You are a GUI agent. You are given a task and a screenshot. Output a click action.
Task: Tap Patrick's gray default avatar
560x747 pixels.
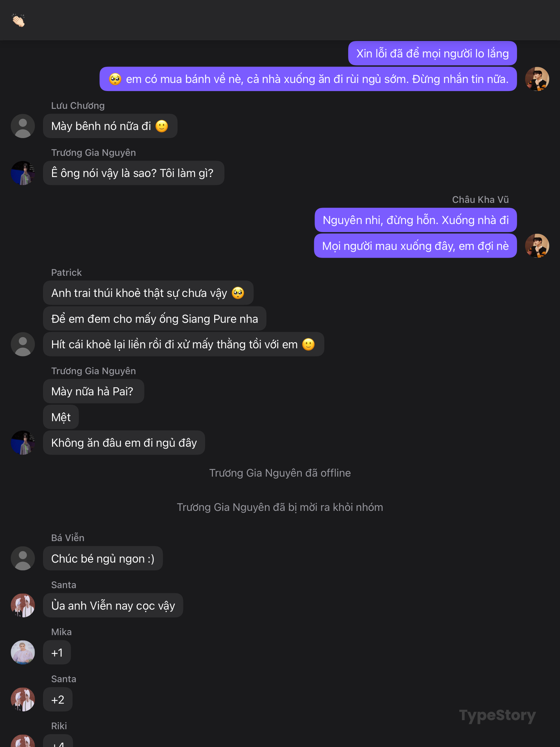pos(23,344)
